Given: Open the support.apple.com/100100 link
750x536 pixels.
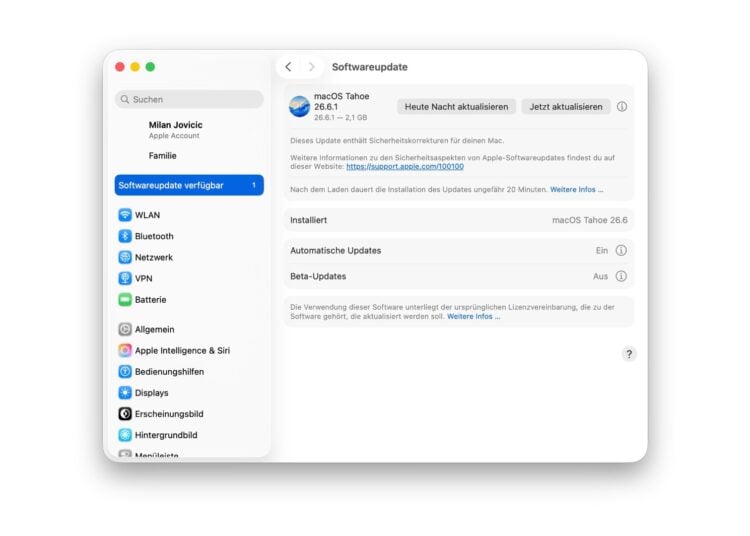Looking at the screenshot, I should pos(405,166).
